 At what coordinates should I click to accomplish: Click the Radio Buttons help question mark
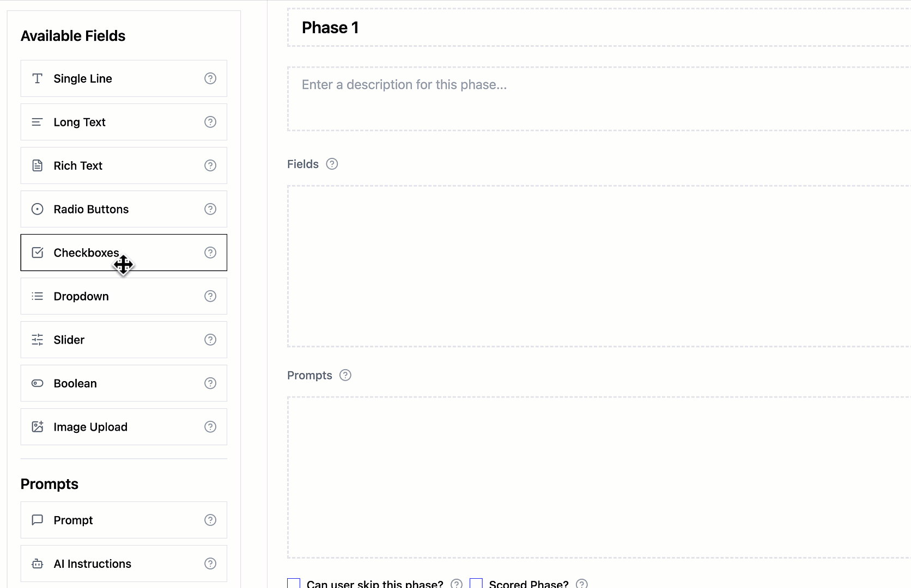[210, 209]
